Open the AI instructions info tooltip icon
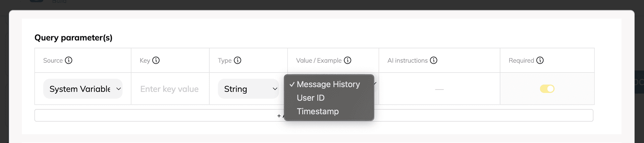The width and height of the screenshot is (644, 143). 434,60
